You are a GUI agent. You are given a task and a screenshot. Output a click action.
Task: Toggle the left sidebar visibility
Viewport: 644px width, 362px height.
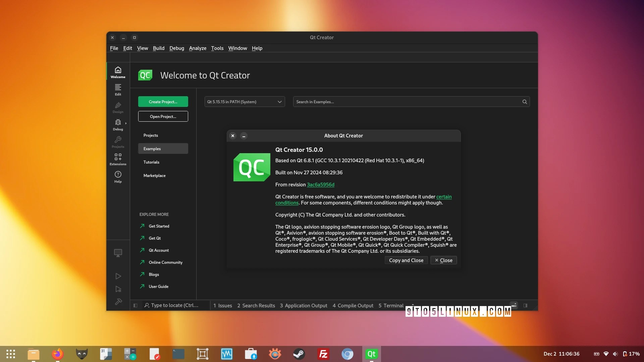[135, 305]
